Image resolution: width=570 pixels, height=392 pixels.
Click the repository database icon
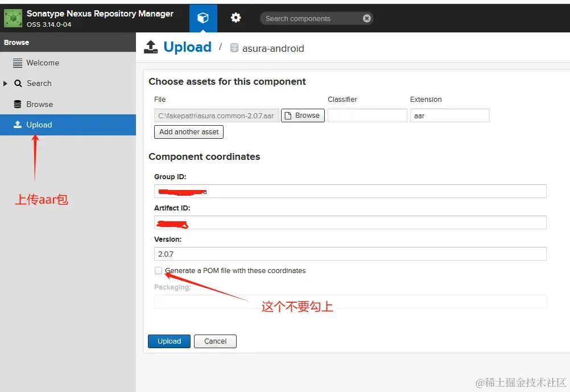(x=234, y=48)
